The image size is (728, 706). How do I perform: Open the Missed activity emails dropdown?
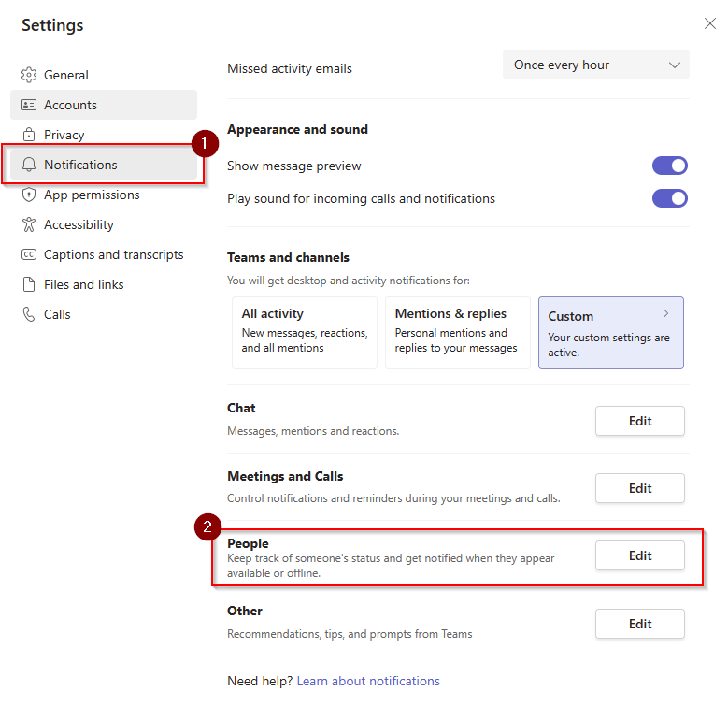point(595,65)
